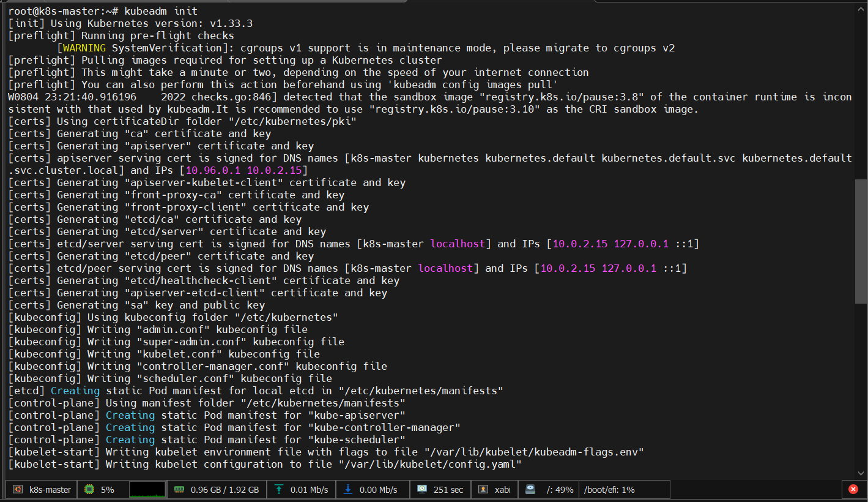
Task: Click the xabi username in status bar
Action: tap(503, 490)
